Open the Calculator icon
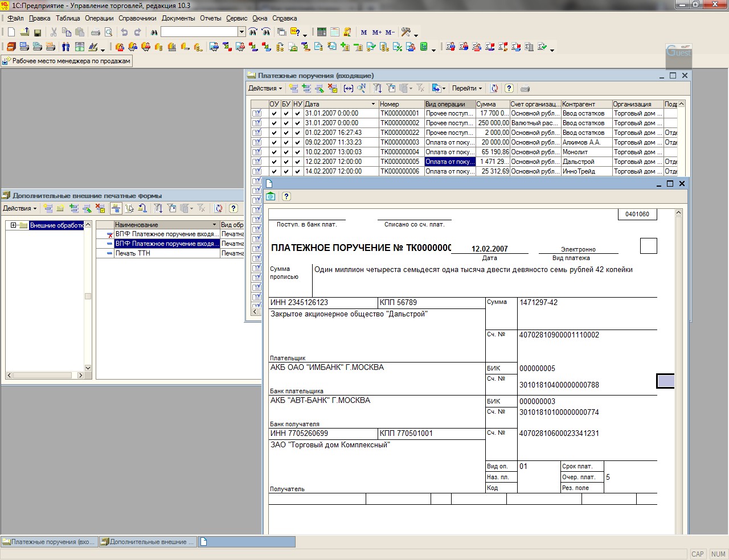Viewport: 729px width, 560px height. tap(322, 32)
